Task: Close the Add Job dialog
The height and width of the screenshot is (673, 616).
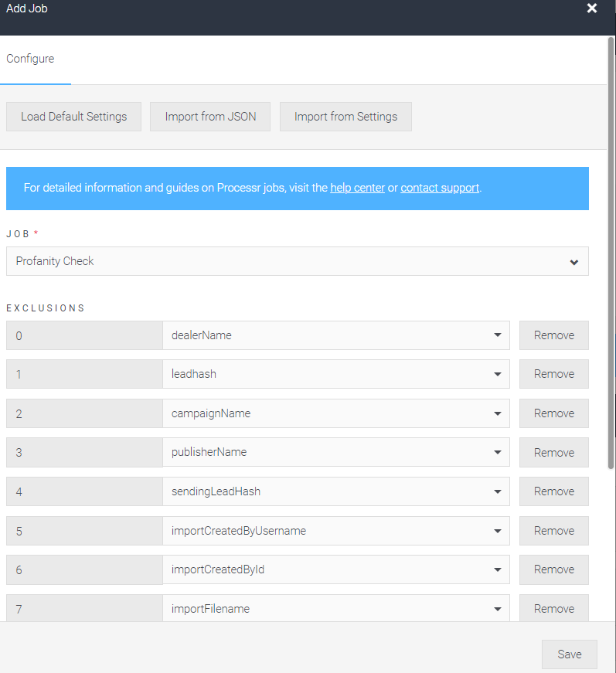Action: [x=591, y=8]
